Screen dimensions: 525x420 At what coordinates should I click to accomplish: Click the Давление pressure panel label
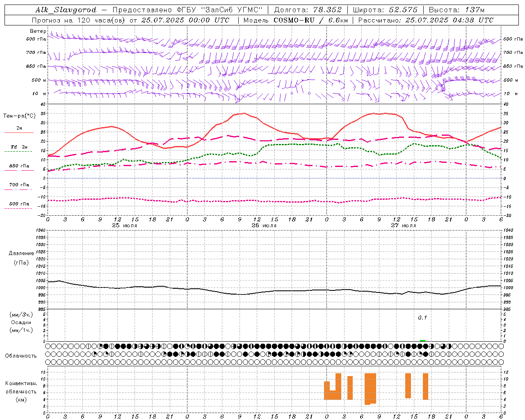click(x=21, y=253)
